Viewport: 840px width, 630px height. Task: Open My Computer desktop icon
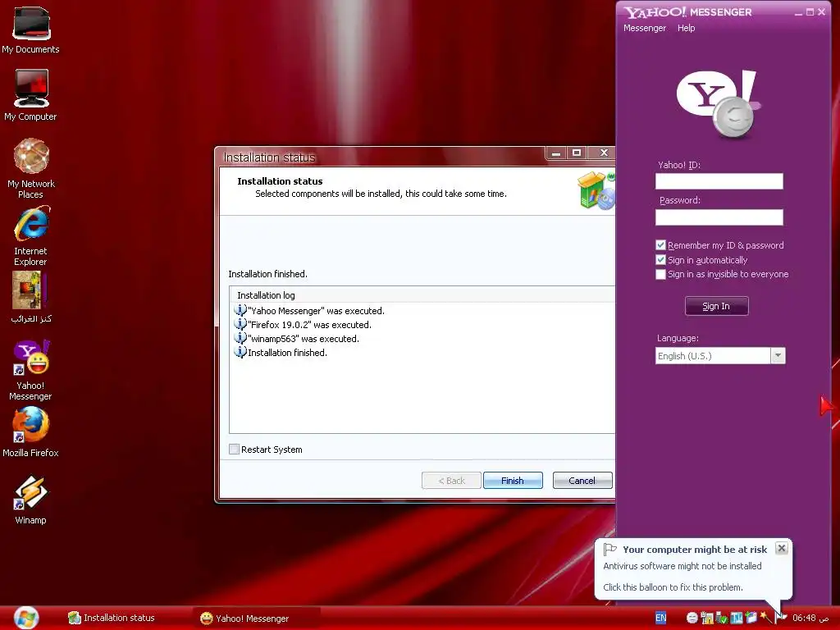tap(30, 95)
